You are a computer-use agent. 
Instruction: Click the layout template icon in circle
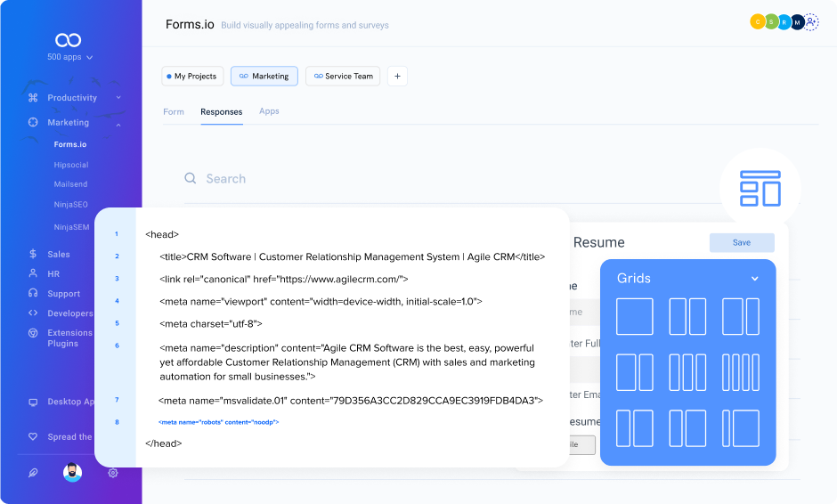point(760,189)
